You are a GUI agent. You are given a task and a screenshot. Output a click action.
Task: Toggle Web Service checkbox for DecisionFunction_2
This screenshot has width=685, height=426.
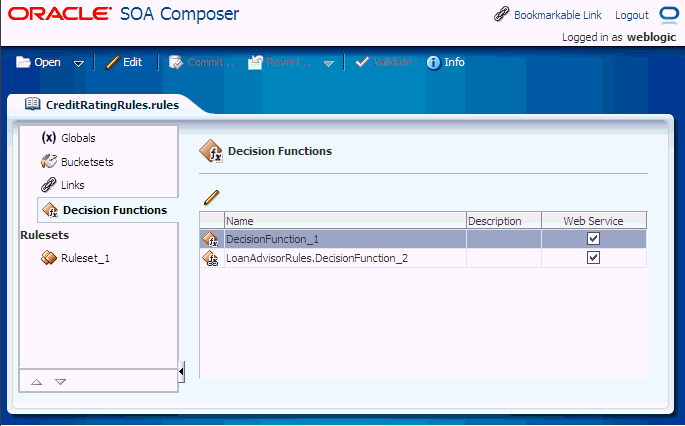[593, 257]
